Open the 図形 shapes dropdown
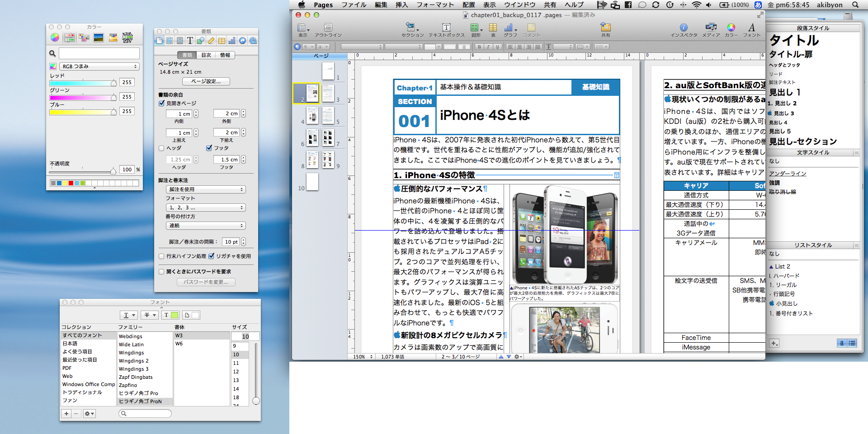The width and height of the screenshot is (868, 434). pos(476,30)
